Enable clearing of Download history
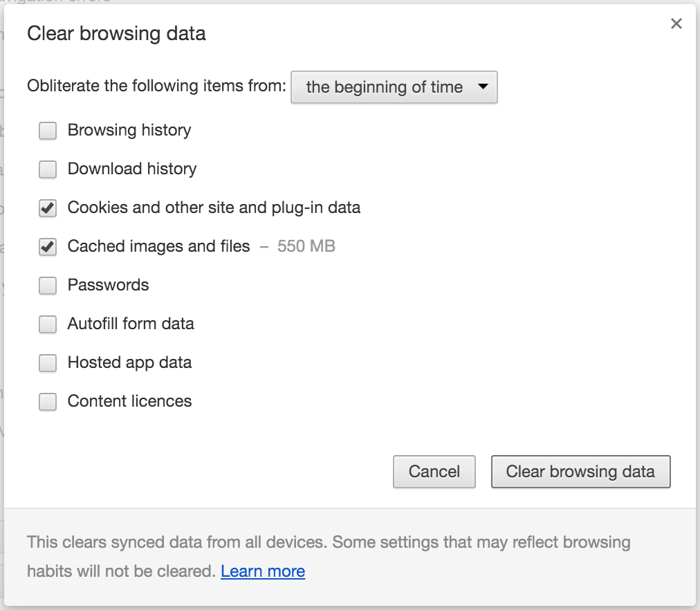The image size is (700, 610). click(x=47, y=169)
